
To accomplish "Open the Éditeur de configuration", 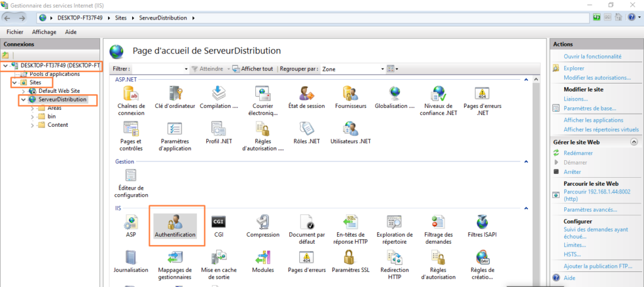I will click(x=131, y=183).
